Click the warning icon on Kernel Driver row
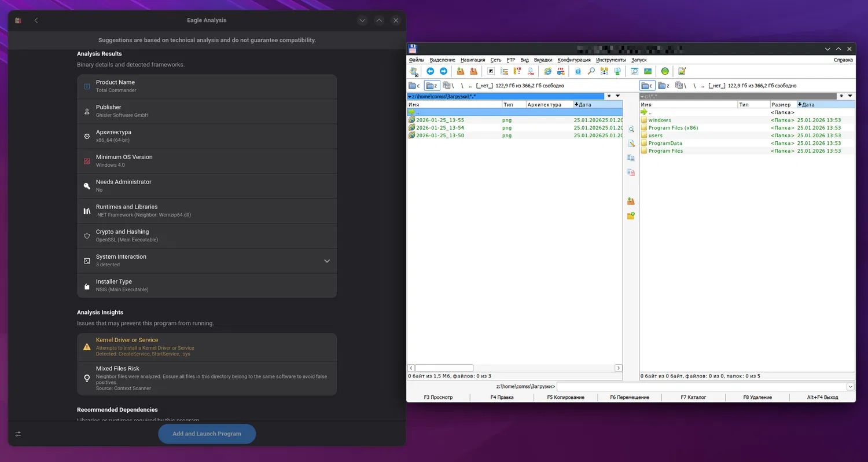The width and height of the screenshot is (868, 462). click(x=87, y=347)
